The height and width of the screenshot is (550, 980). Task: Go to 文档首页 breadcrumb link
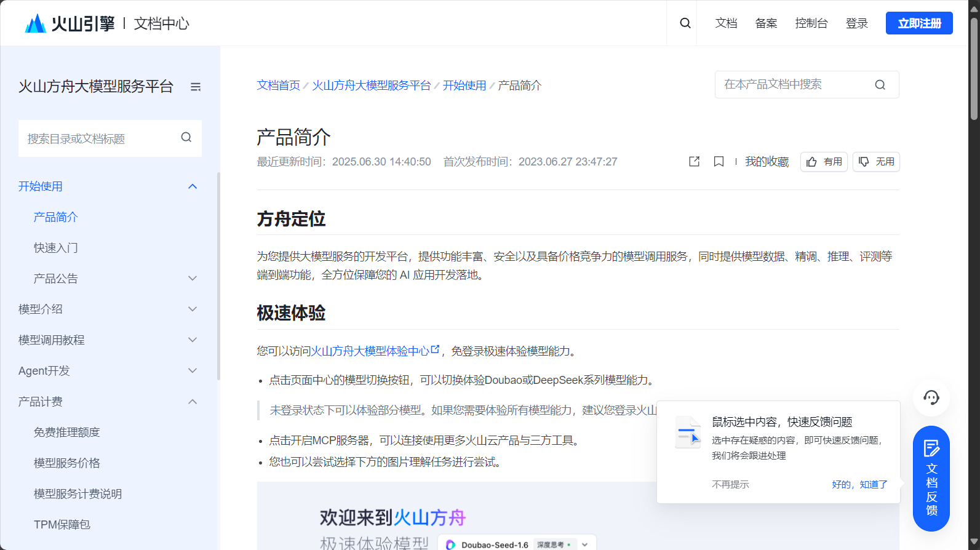coord(278,86)
